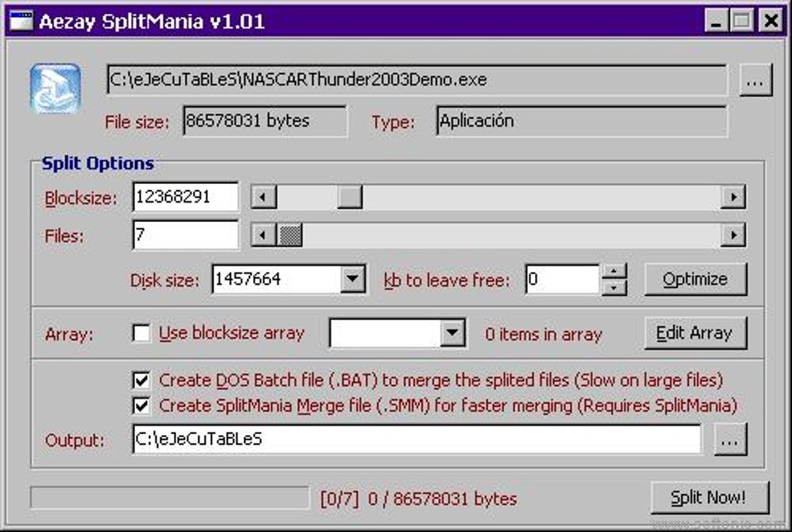Click the Optimize button
The height and width of the screenshot is (532, 792).
click(695, 279)
